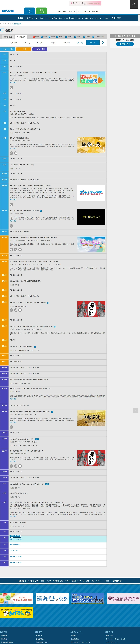
Task: Download timetable with PDFで見る button
Action: point(125,44)
